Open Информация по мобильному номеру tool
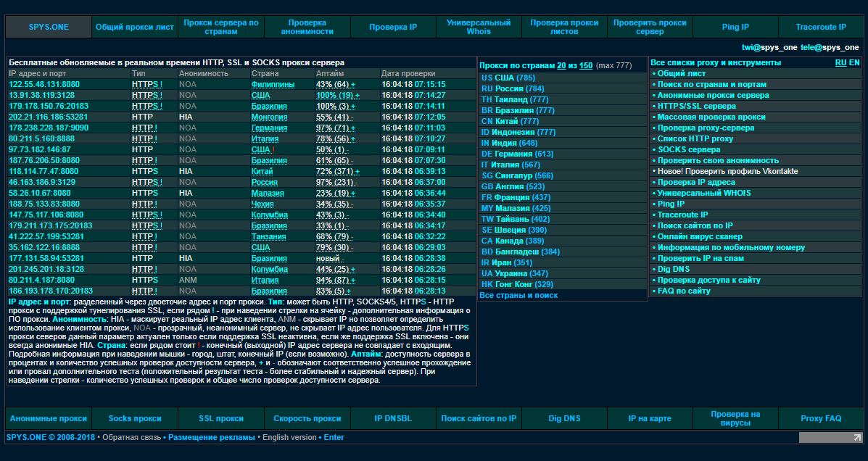 coord(731,247)
